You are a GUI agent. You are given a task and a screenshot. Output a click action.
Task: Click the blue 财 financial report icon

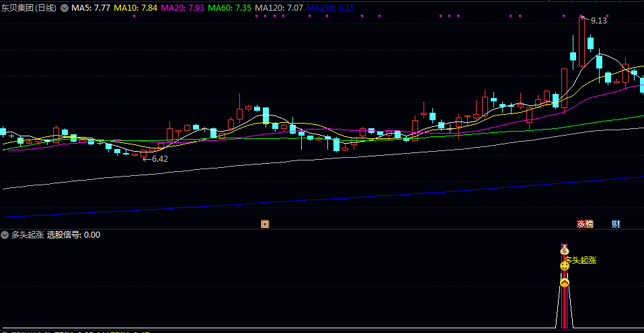(x=616, y=224)
